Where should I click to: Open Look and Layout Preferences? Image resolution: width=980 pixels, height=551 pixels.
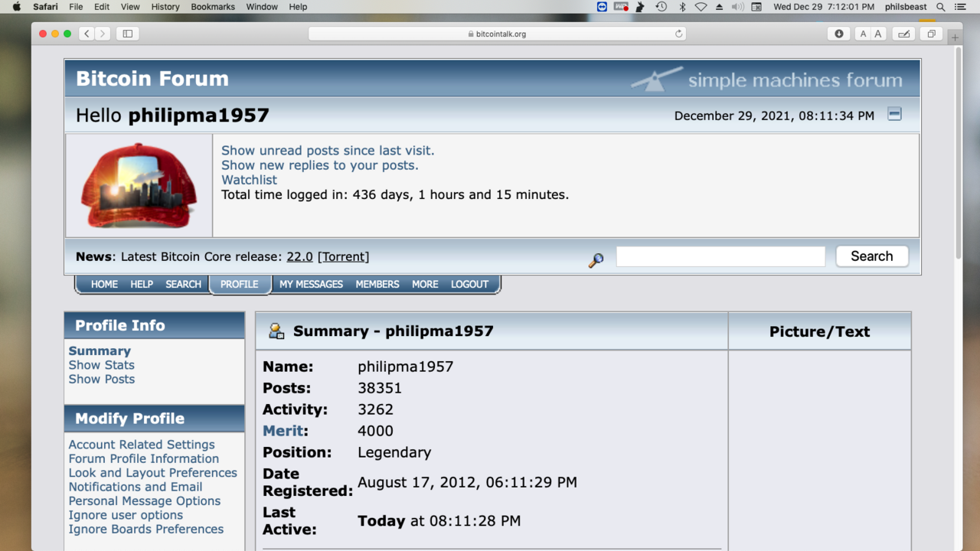pos(153,473)
